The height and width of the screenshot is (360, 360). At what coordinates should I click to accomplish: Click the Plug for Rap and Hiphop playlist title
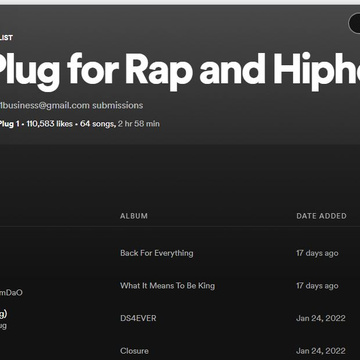click(x=178, y=71)
